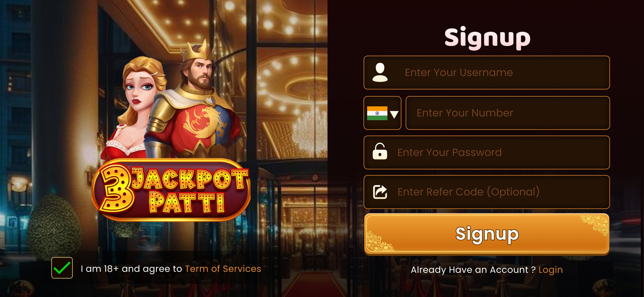The image size is (644, 297).
Task: Click the Signup heading title
Action: [x=487, y=38]
